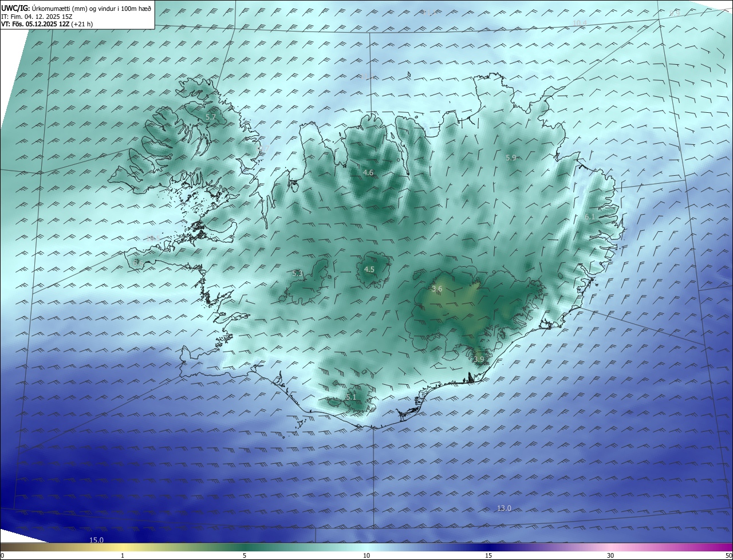
Task: Click the 3.6 value label on Vatnajökull glacier
Action: (437, 289)
